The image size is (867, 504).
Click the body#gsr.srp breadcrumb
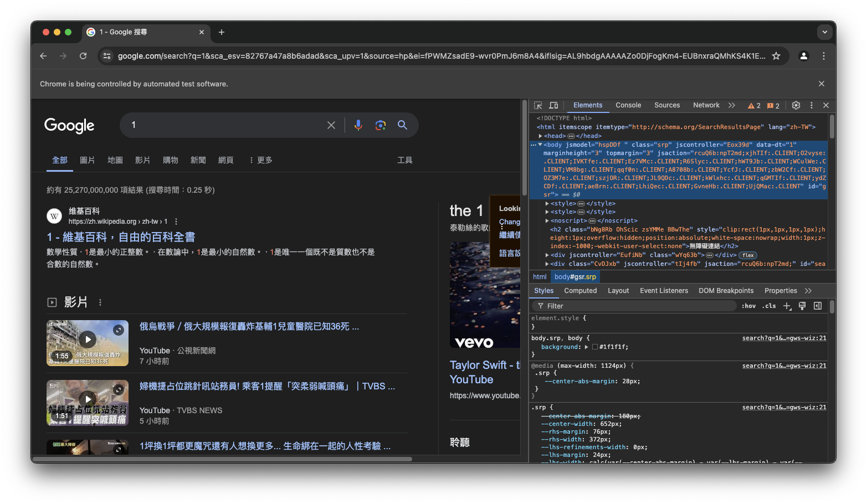point(575,277)
